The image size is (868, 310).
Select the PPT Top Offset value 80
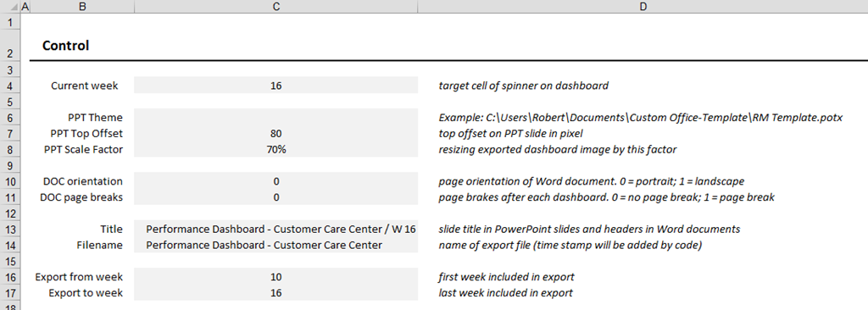(275, 134)
